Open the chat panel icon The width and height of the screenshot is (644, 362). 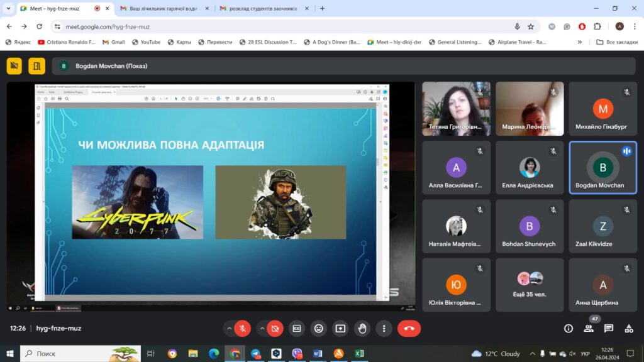click(609, 328)
